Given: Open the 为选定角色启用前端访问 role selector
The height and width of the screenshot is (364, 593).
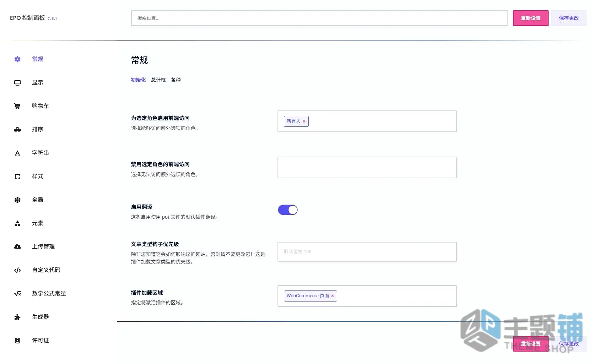Looking at the screenshot, I should tap(367, 121).
